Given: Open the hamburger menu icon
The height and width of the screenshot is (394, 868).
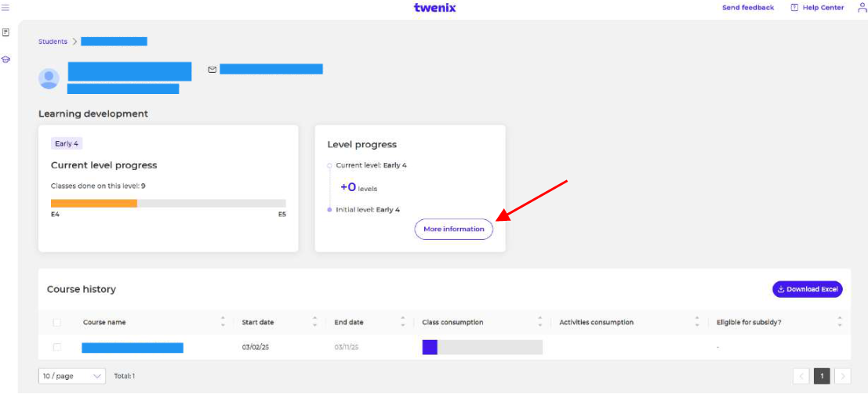Looking at the screenshot, I should (5, 8).
